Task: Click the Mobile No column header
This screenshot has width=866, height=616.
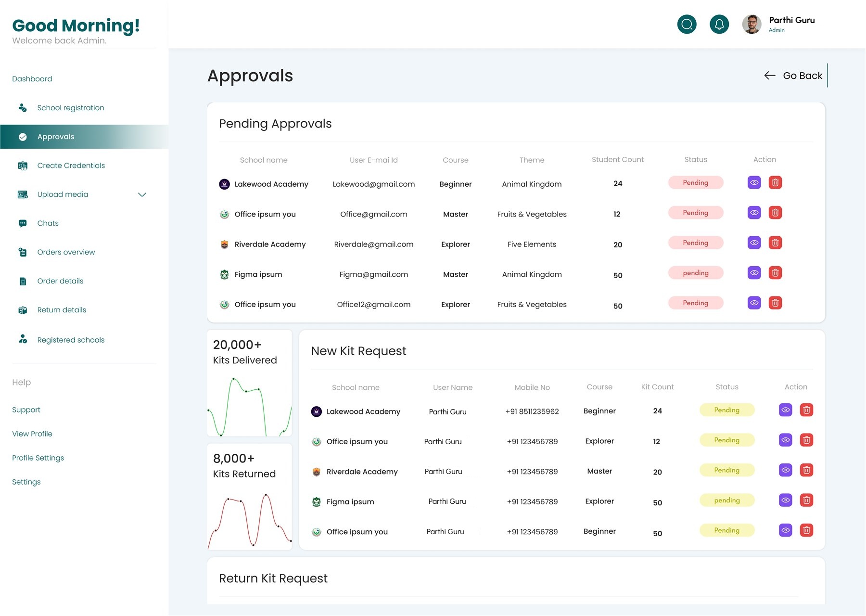Action: (532, 387)
